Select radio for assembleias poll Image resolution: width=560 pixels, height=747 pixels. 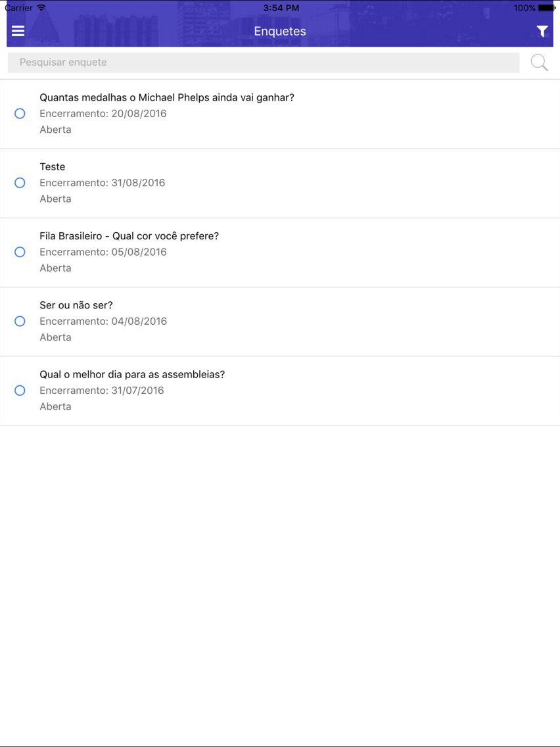click(20, 390)
